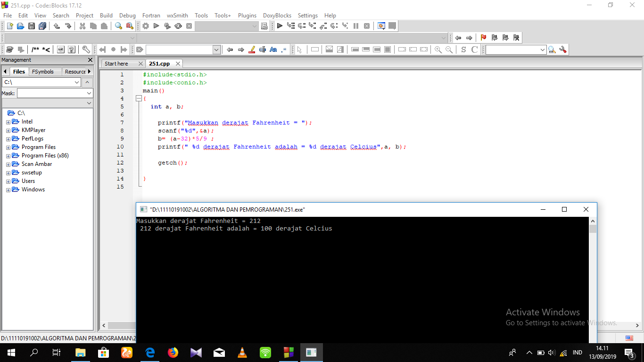Click the highlight marker pen icon
The height and width of the screenshot is (362, 644).
tap(252, 49)
